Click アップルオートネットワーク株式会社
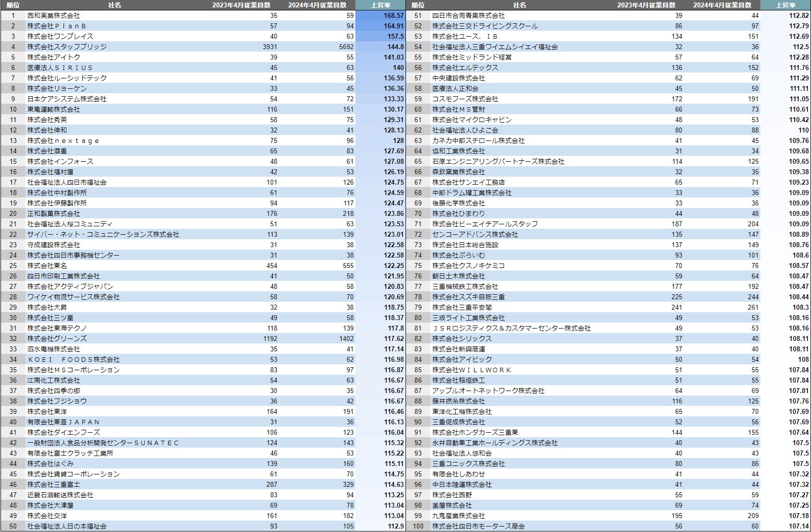 (488, 391)
